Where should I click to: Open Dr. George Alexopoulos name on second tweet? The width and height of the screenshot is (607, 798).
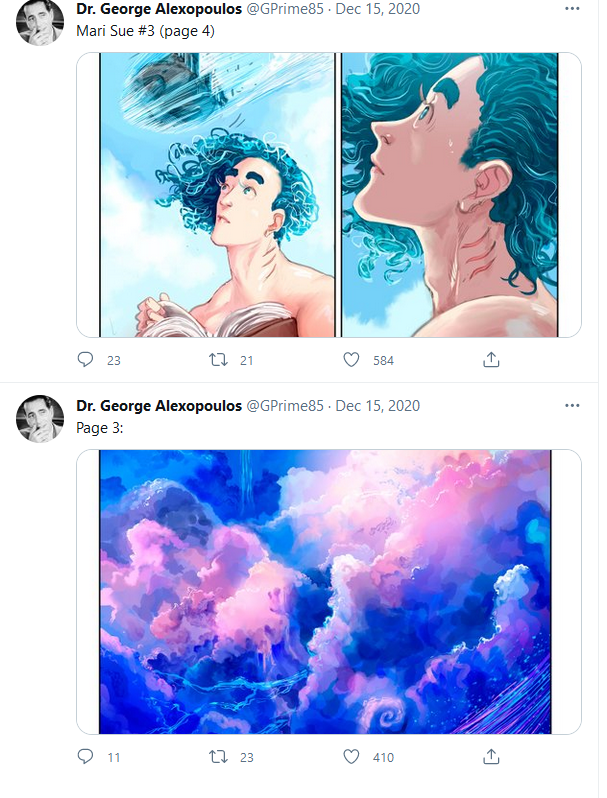point(159,406)
